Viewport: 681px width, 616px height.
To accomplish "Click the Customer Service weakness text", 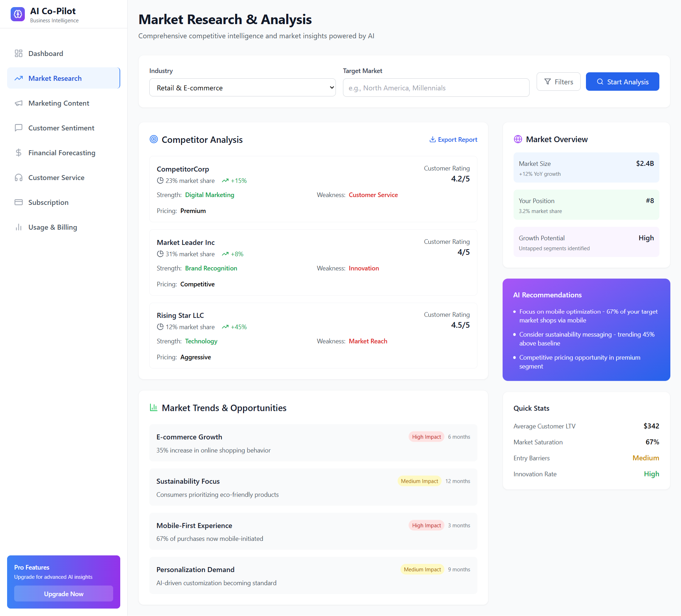I will (x=373, y=195).
